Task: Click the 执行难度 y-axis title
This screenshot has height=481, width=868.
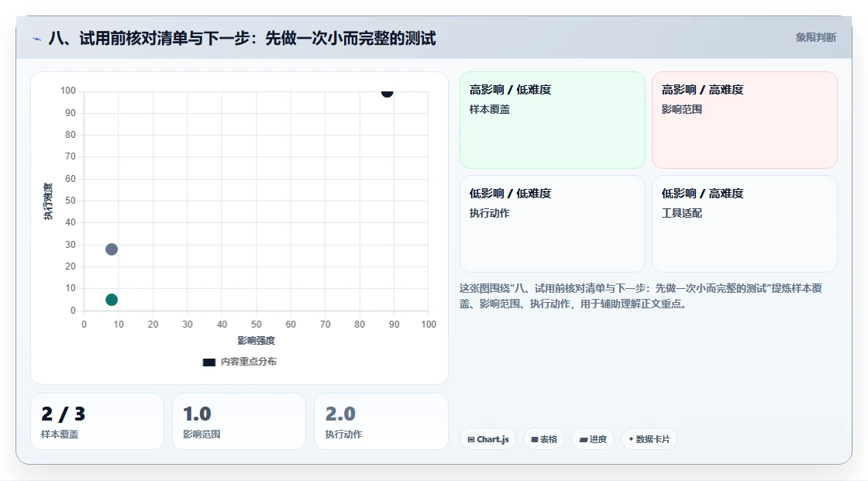Action: (48, 201)
